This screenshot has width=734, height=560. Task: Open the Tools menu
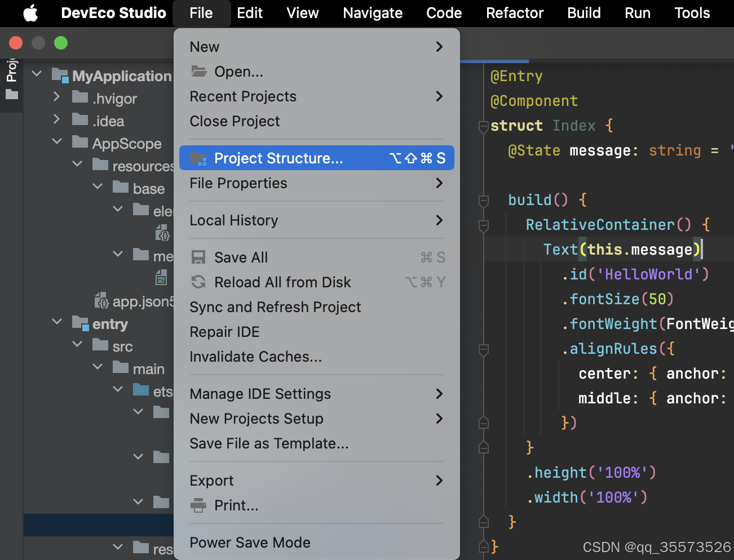692,13
